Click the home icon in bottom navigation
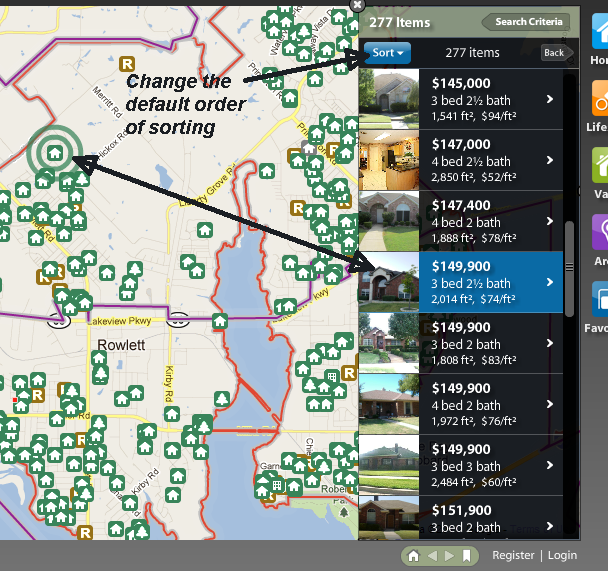The height and width of the screenshot is (571, 608). pos(413,555)
